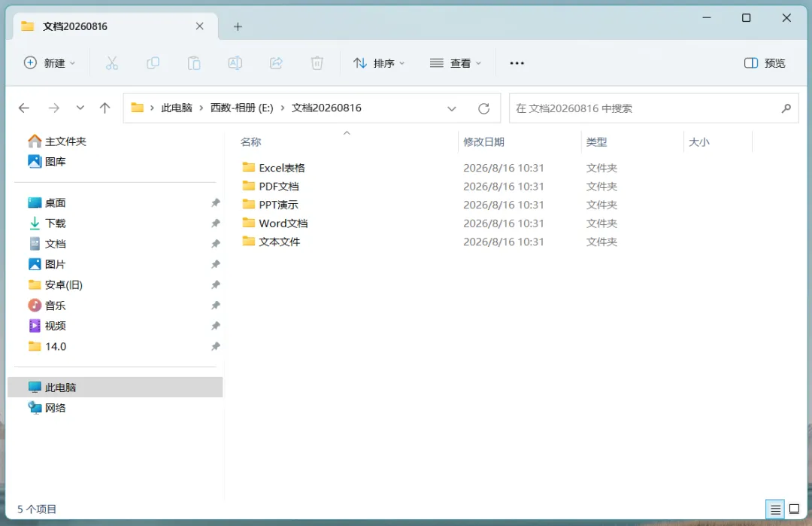Click folder icon in the address bar

(x=138, y=108)
